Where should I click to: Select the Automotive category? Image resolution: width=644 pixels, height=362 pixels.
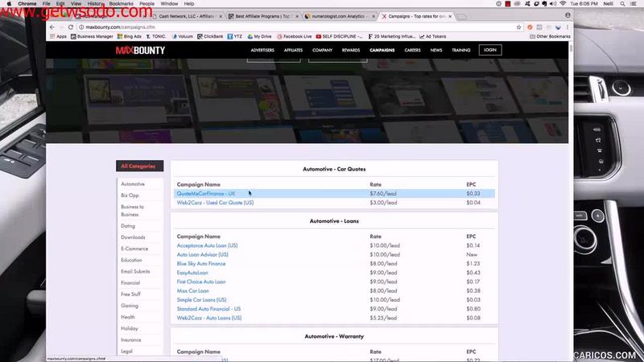click(x=133, y=184)
